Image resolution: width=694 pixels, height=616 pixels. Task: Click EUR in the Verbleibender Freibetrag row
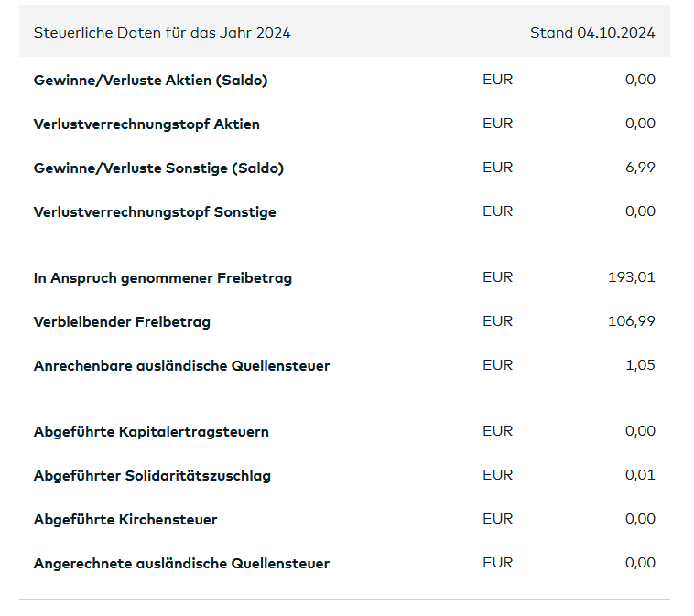[x=497, y=321]
